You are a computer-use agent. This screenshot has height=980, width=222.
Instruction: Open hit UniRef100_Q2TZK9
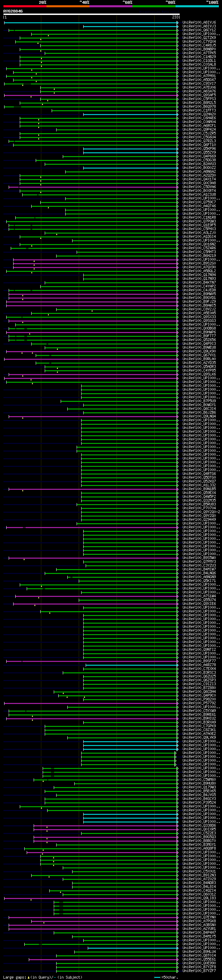[x=199, y=38]
